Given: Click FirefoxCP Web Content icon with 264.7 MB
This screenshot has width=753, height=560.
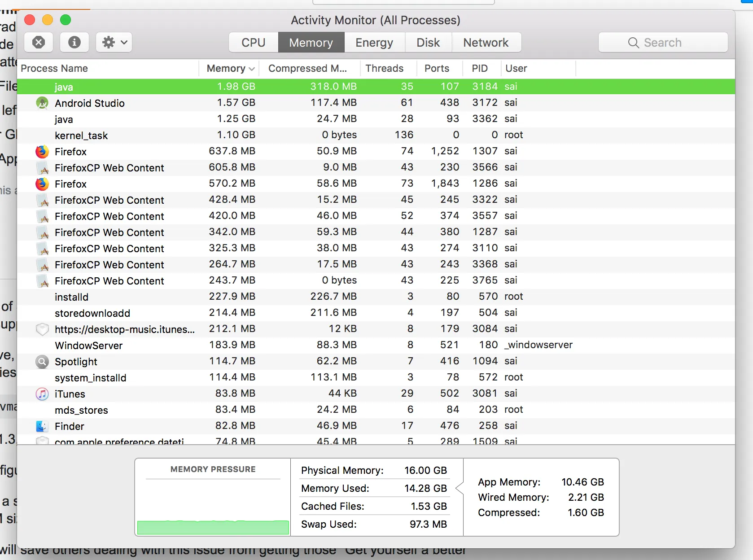Looking at the screenshot, I should 42,265.
